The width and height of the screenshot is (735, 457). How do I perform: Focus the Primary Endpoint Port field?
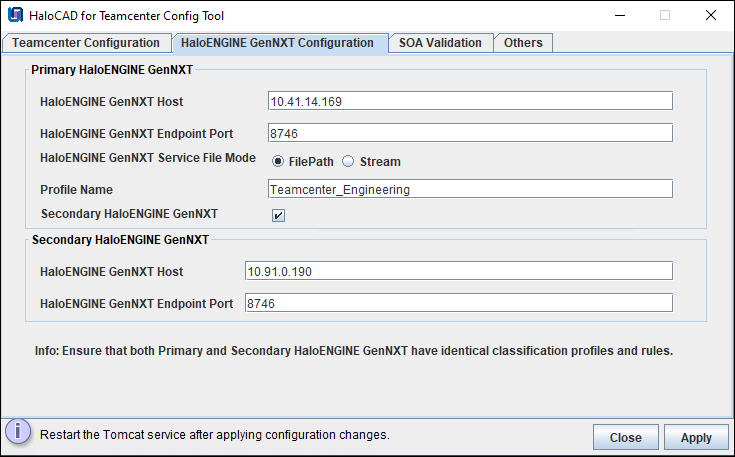pyautogui.click(x=470, y=133)
